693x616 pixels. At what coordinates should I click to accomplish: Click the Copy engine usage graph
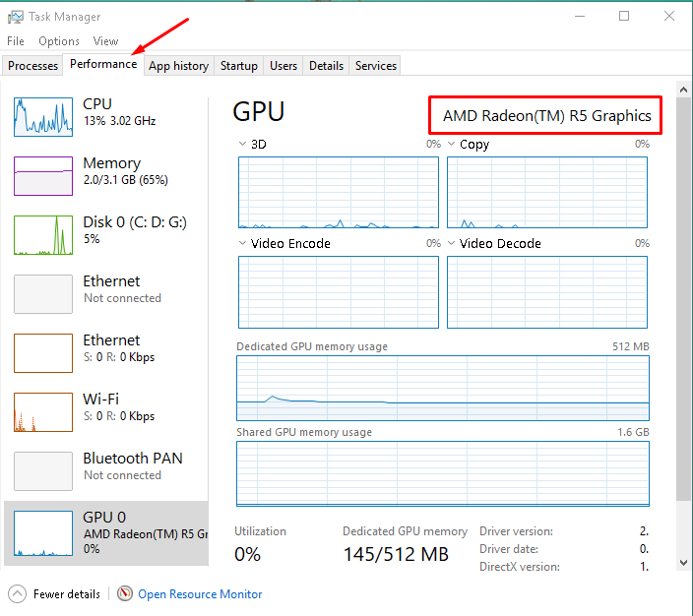pyautogui.click(x=547, y=192)
